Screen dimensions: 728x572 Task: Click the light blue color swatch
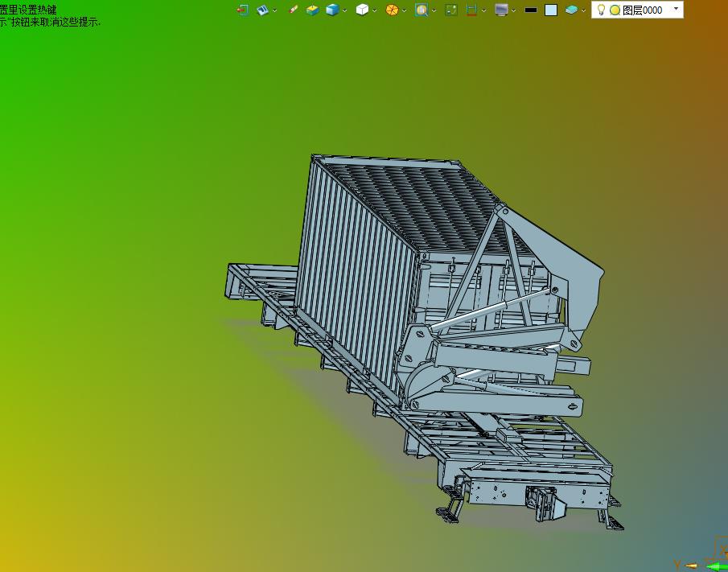point(551,10)
